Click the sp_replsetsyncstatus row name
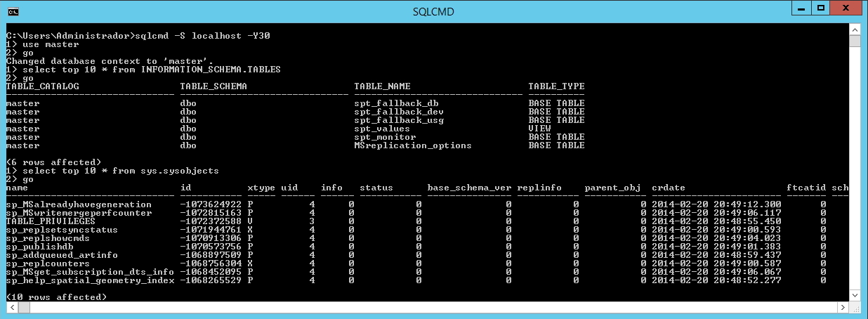Image resolution: width=868 pixels, height=319 pixels. [x=63, y=230]
